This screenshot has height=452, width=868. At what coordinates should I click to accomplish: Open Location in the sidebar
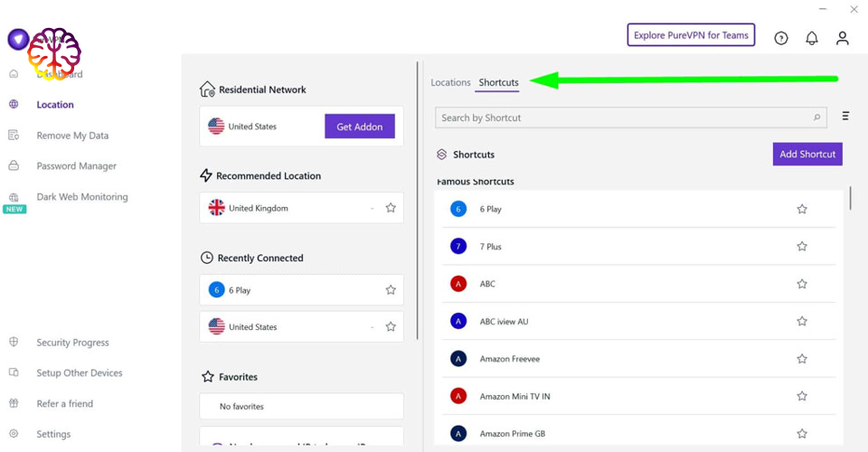tap(55, 105)
